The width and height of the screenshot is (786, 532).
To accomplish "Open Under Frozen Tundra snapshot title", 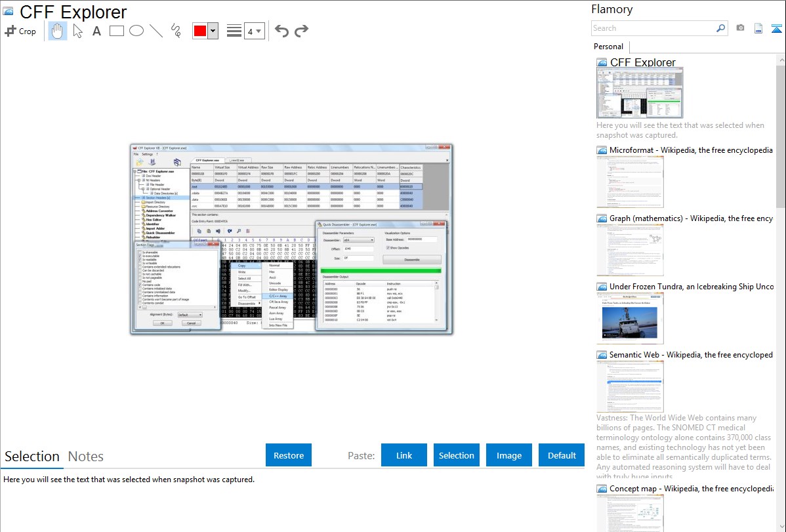I will 692,286.
